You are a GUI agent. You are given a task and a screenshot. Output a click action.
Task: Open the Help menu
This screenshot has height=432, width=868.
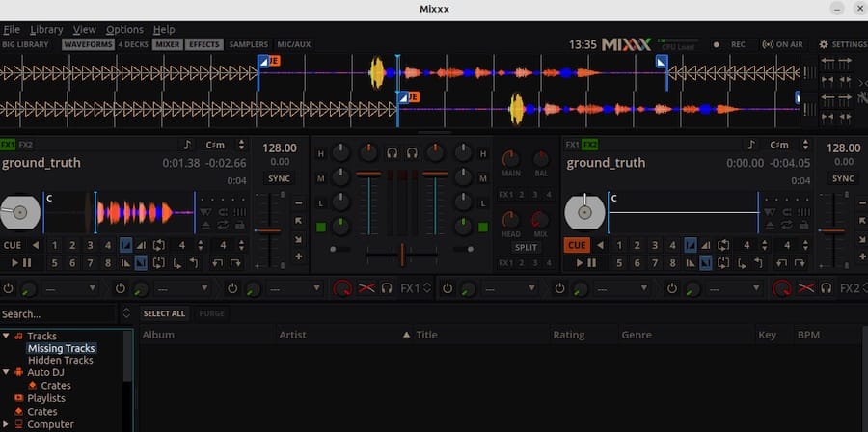click(x=164, y=29)
